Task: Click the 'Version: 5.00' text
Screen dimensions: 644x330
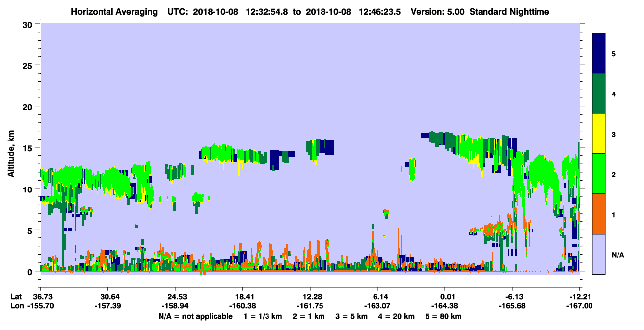Action: 437,11
